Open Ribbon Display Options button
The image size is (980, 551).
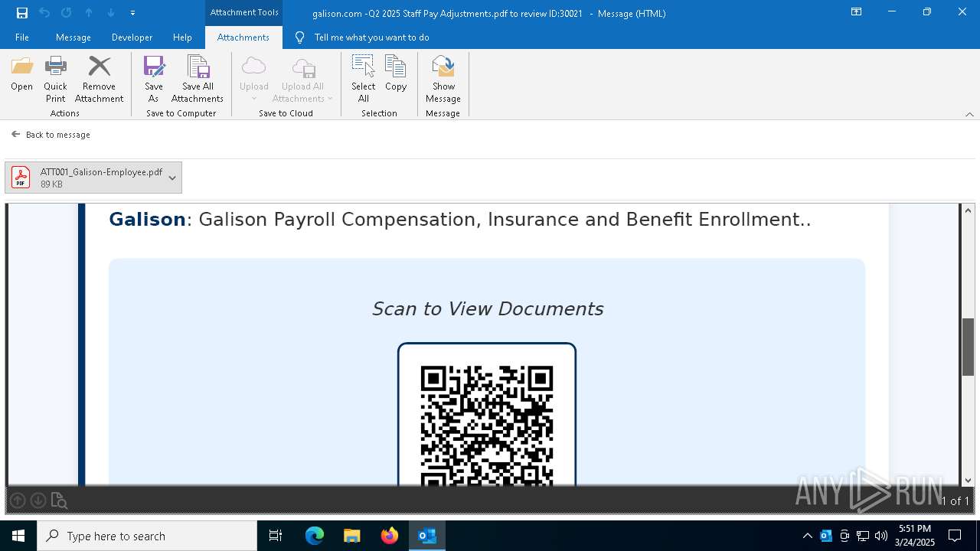click(857, 12)
